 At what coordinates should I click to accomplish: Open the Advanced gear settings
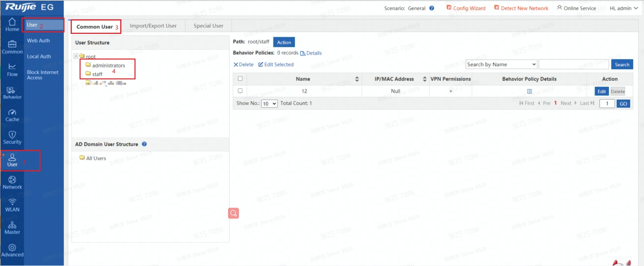pos(12,251)
